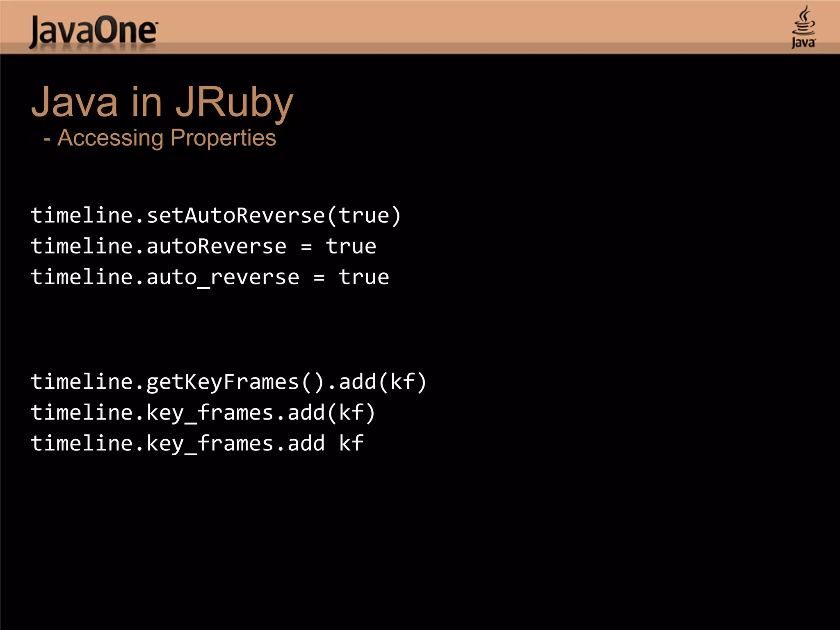
Task: Click the Java coffee cup logo
Action: [803, 26]
